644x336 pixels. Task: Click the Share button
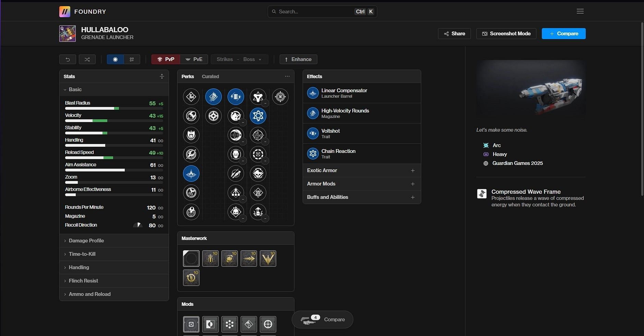click(x=454, y=34)
